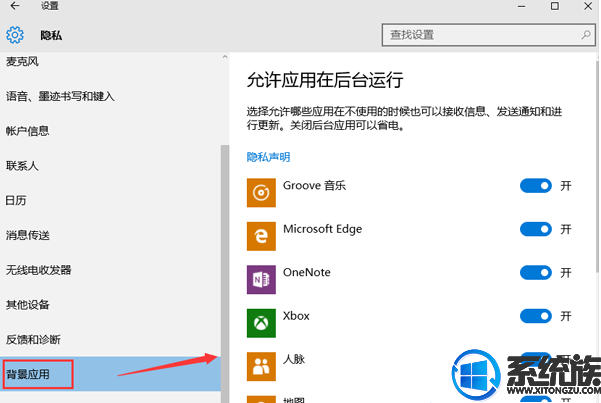Click the Groove 音乐 app icon
The height and width of the screenshot is (403, 601).
261,192
